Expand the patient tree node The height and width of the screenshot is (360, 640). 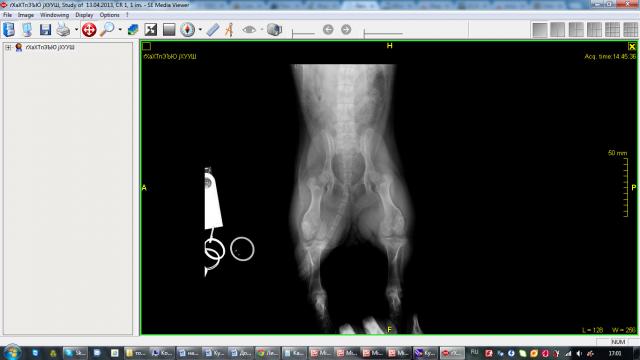pyautogui.click(x=8, y=47)
